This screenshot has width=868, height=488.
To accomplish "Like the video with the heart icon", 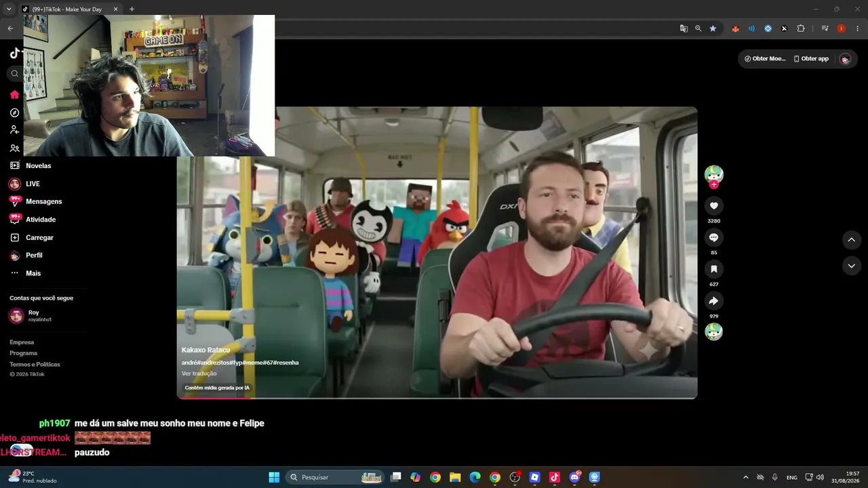I will (713, 205).
